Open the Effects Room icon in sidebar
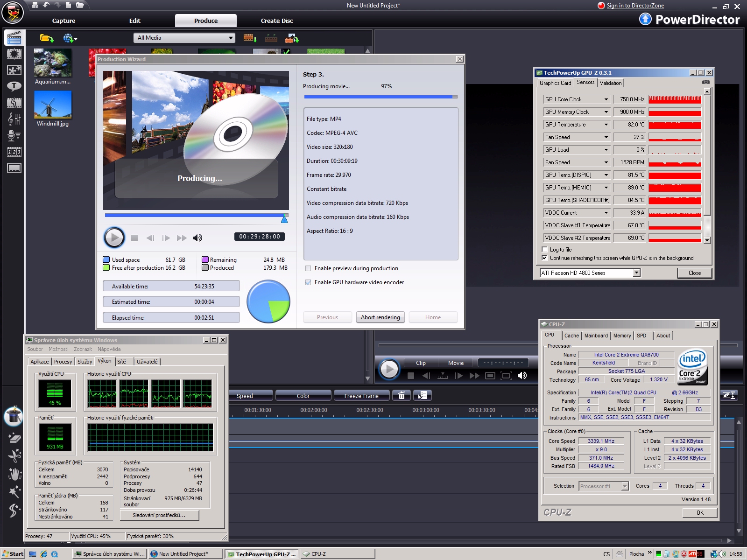This screenshot has height=560, width=747. (x=14, y=54)
